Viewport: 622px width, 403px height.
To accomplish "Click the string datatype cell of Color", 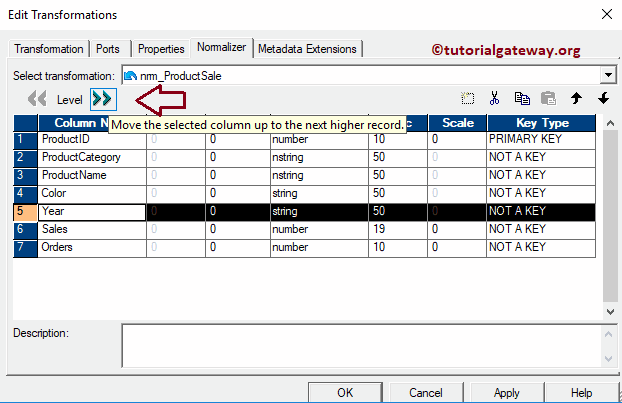I will coord(319,194).
